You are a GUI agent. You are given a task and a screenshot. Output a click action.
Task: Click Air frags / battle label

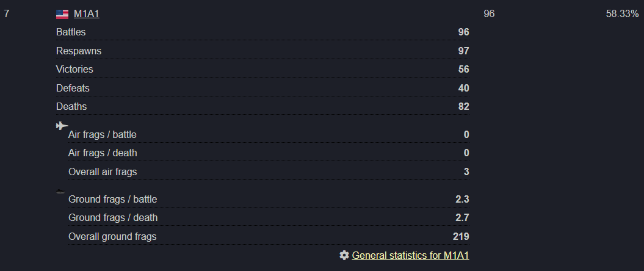(x=103, y=135)
